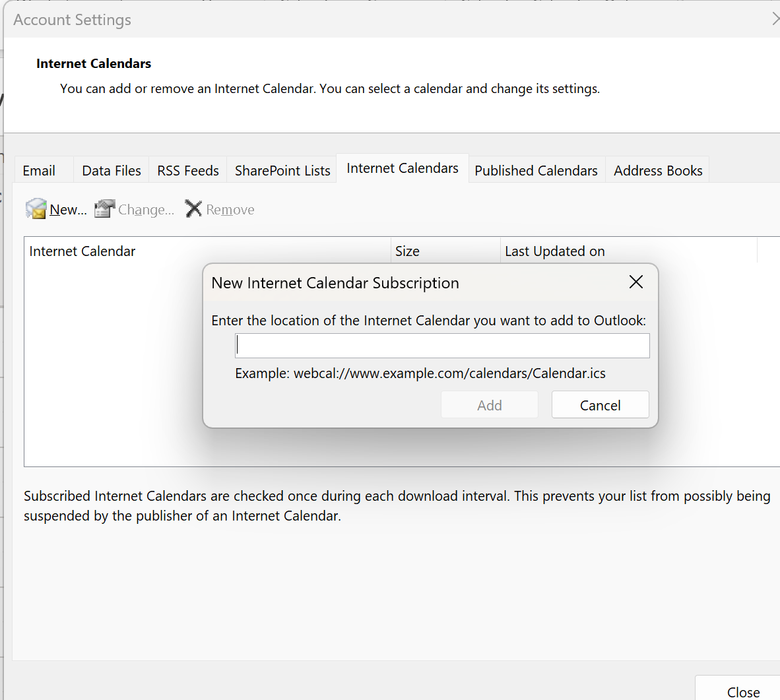Click the New... text button
The height and width of the screenshot is (700, 780).
point(68,209)
